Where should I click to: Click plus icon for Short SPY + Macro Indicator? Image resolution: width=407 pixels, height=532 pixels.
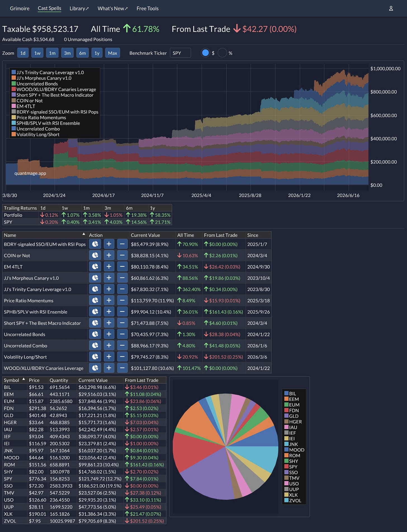coord(109,323)
